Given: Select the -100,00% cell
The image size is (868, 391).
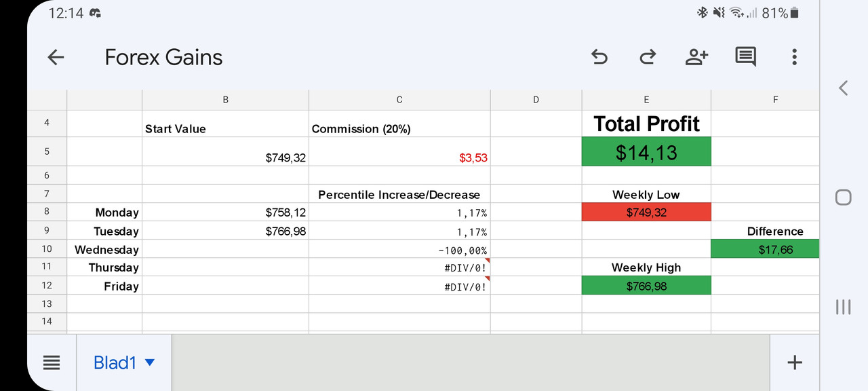Looking at the screenshot, I should (x=399, y=248).
